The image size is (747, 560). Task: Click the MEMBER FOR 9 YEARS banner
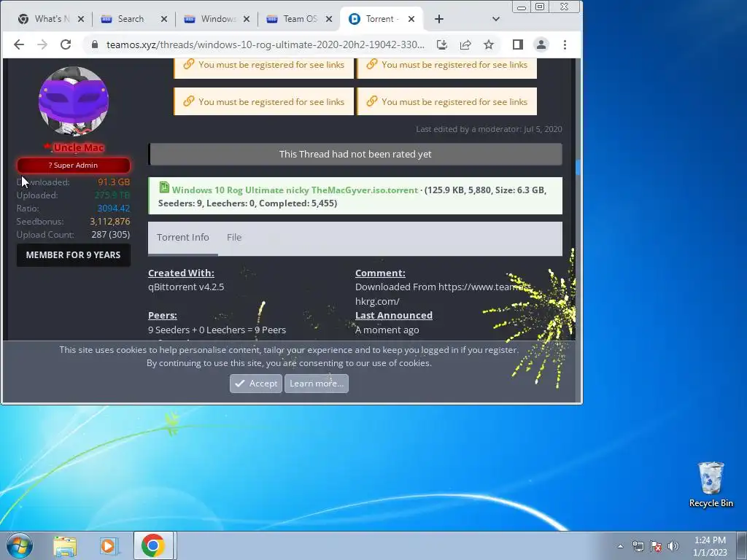click(x=74, y=255)
